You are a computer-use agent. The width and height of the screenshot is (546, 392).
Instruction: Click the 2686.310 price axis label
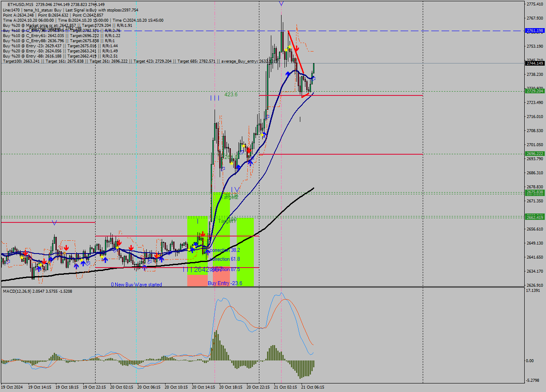535,173
